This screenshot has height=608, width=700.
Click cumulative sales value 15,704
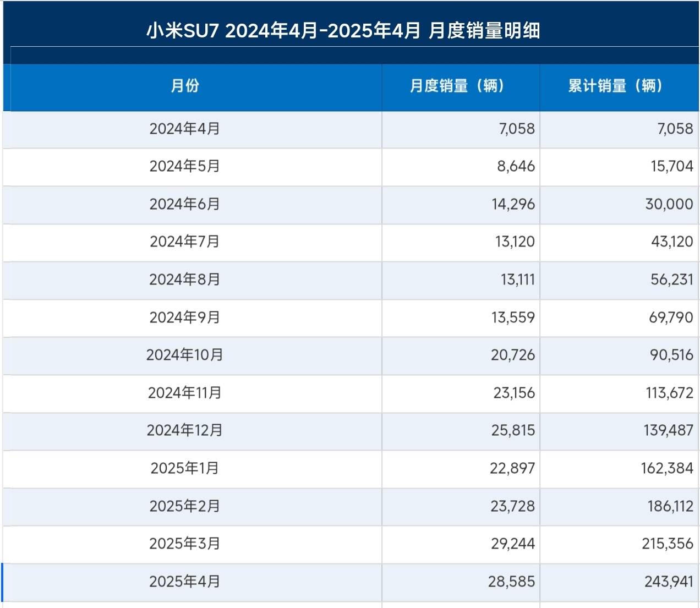coord(672,166)
